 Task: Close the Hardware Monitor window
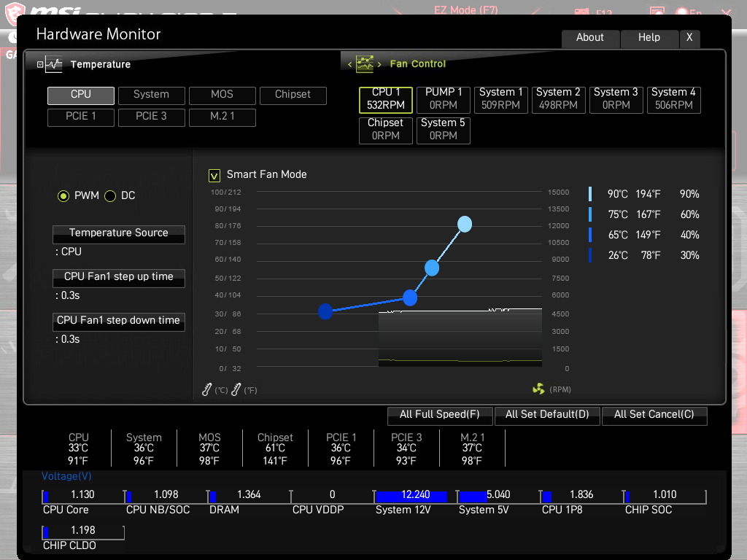pyautogui.click(x=689, y=38)
